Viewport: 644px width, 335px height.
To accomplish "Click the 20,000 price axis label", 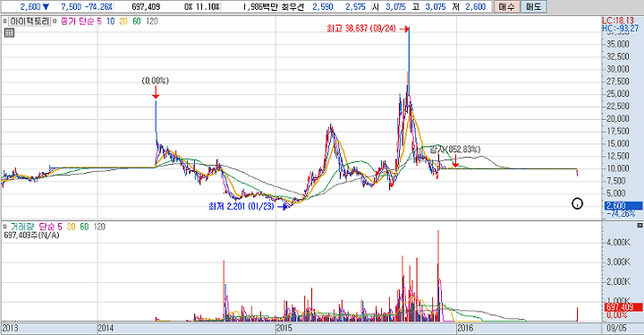I will pos(618,118).
